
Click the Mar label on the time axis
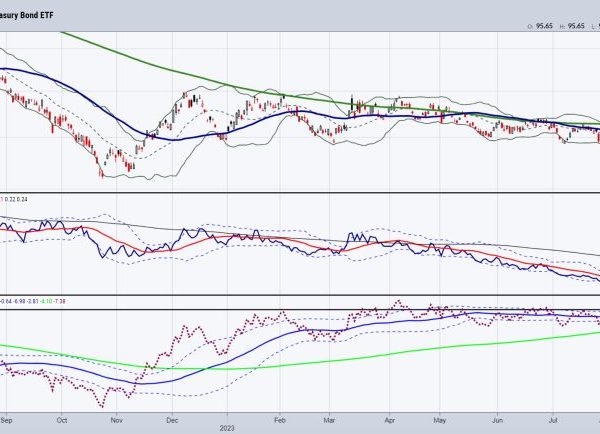pyautogui.click(x=329, y=420)
